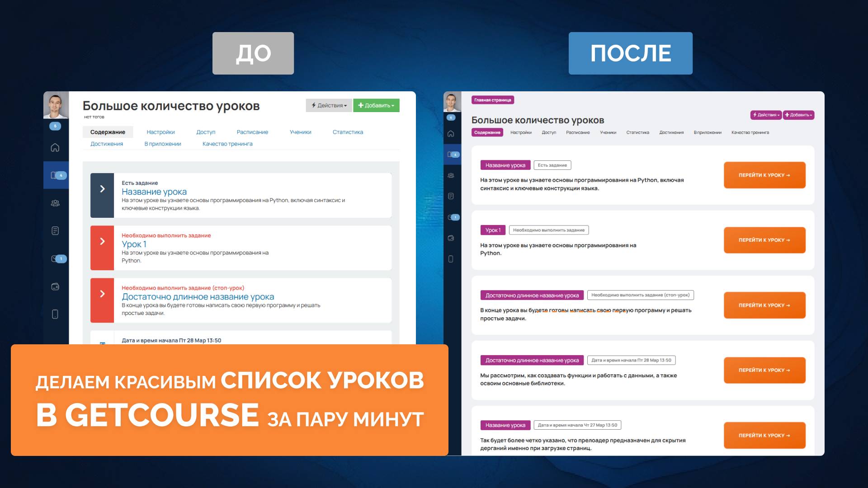The width and height of the screenshot is (868, 488).
Task: Open the notifications badge showing 6
Action: click(x=55, y=127)
